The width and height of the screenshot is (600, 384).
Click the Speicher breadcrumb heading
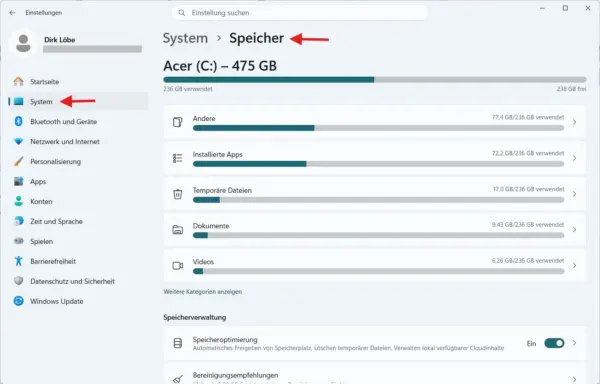[x=256, y=38]
